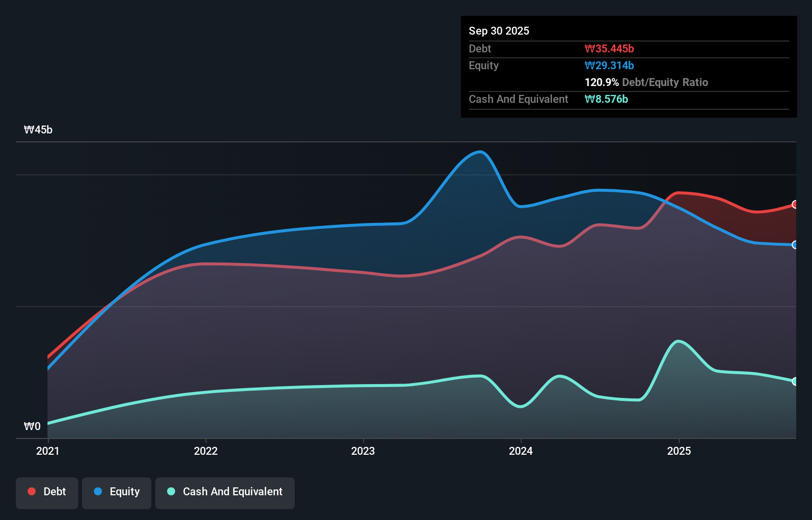
Task: Select the Cash line endpoint marker
Action: pos(795,381)
